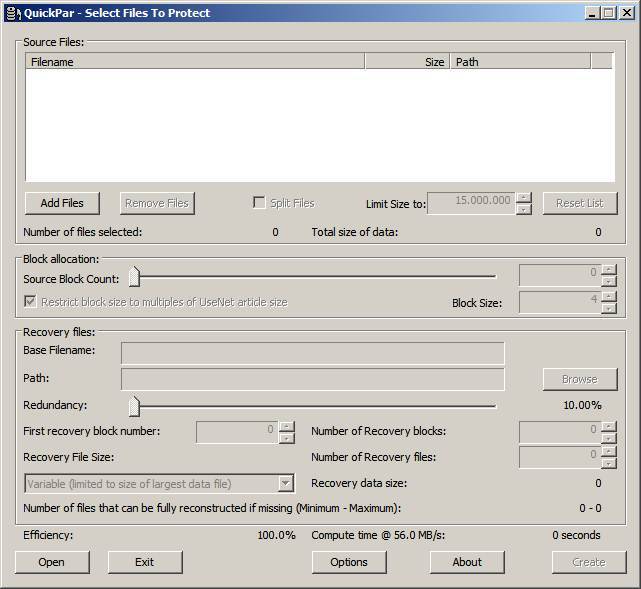This screenshot has width=641, height=589.
Task: Click the Source Block Count slider thumb
Action: [x=134, y=277]
